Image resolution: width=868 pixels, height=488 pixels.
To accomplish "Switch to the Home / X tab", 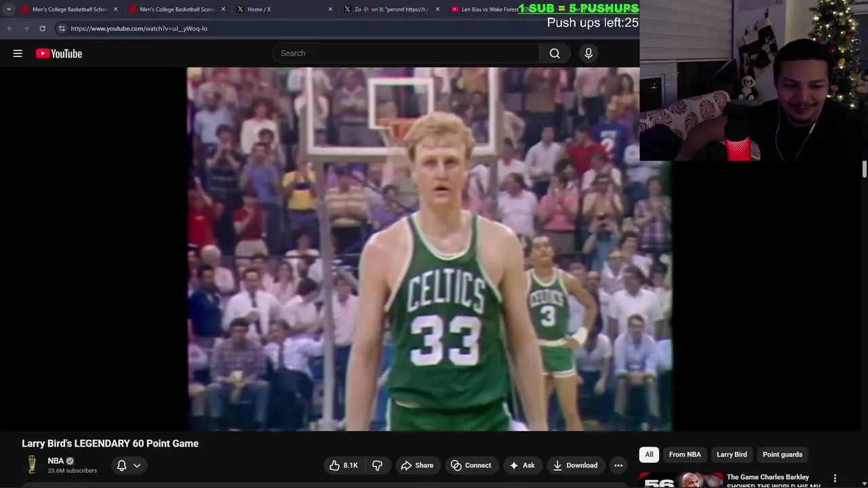I will pos(285,9).
